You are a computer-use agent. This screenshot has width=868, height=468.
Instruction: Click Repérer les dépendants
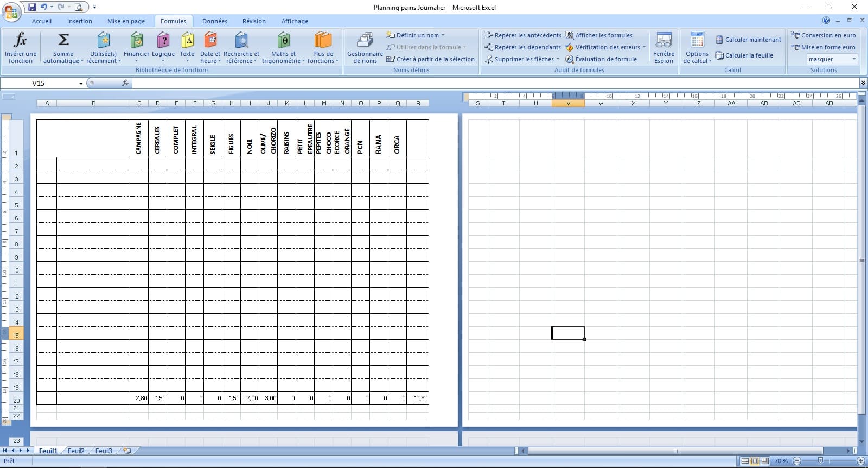(522, 47)
